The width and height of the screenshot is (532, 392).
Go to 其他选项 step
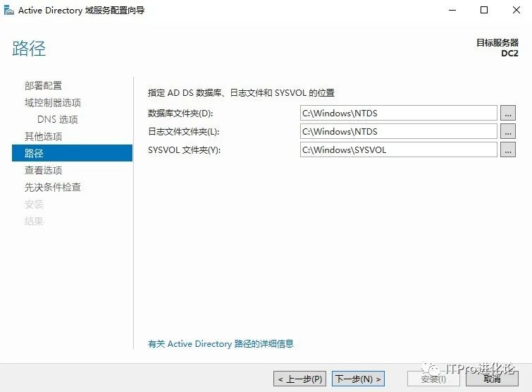[43, 137]
